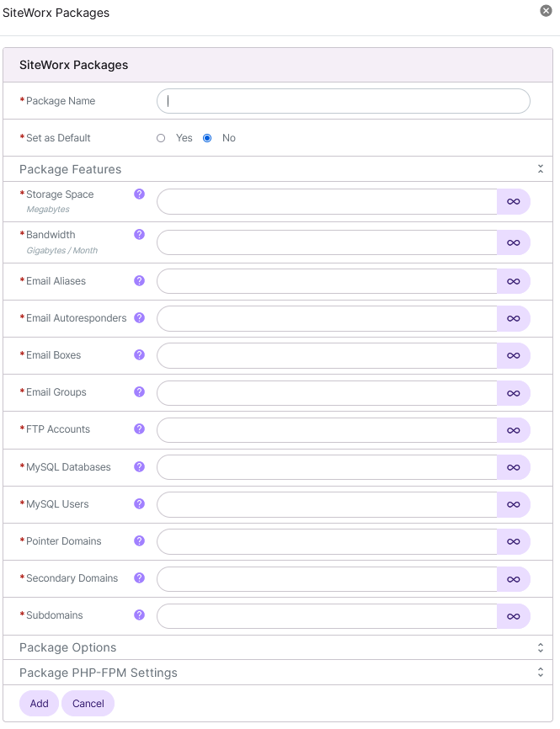This screenshot has height=729, width=560.
Task: Open help for FTP Accounts
Action: click(139, 429)
